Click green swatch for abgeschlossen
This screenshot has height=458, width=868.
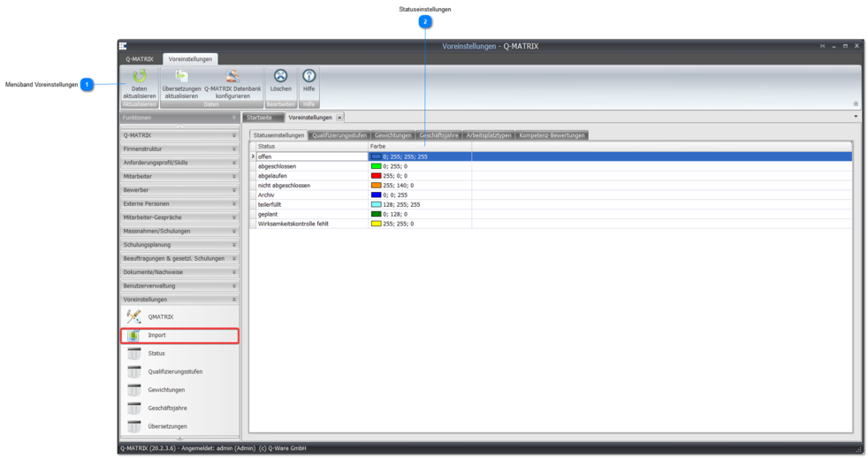coord(377,166)
